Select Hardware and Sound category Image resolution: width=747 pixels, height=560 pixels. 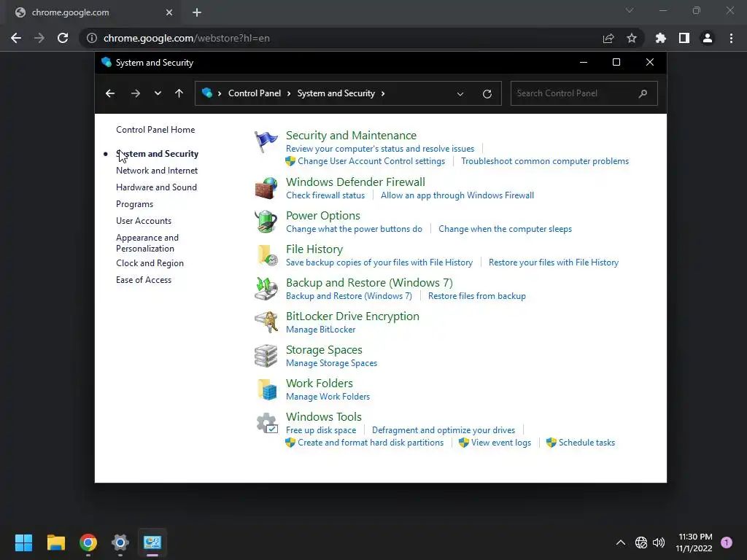156,187
